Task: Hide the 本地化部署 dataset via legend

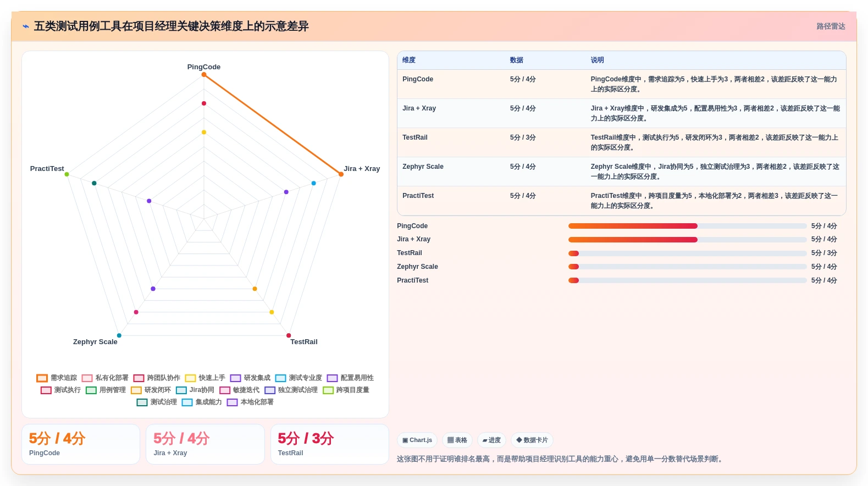Action: tap(250, 402)
